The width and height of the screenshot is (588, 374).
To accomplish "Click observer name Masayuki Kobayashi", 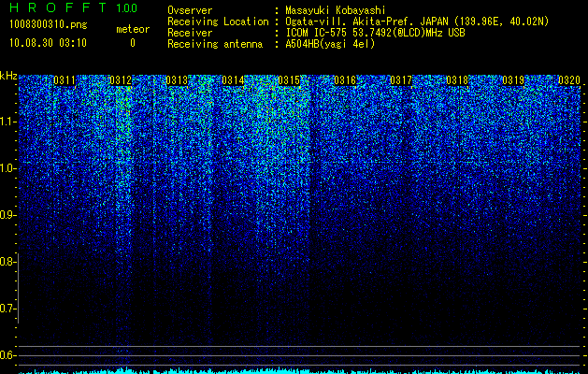I will tap(336, 10).
